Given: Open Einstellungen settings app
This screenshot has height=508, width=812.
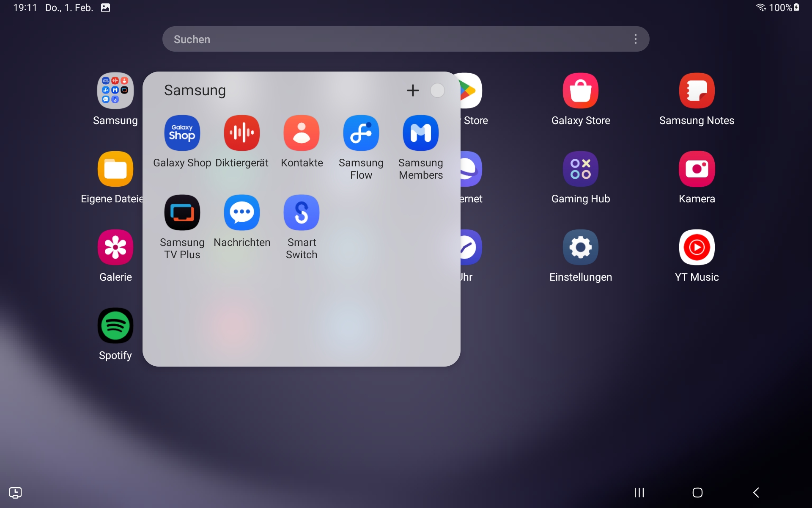Looking at the screenshot, I should pos(580,247).
